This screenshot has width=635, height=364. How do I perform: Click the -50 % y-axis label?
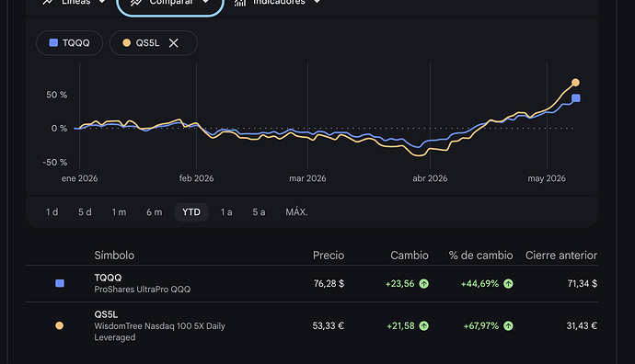[54, 163]
